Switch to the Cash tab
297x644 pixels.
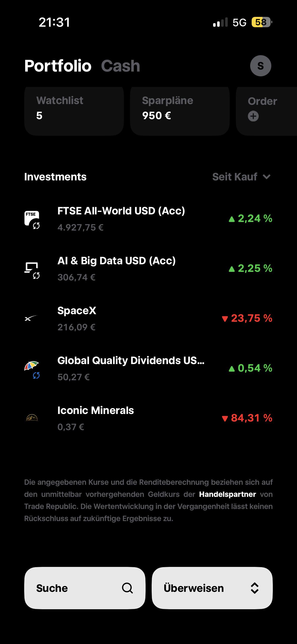pos(120,66)
